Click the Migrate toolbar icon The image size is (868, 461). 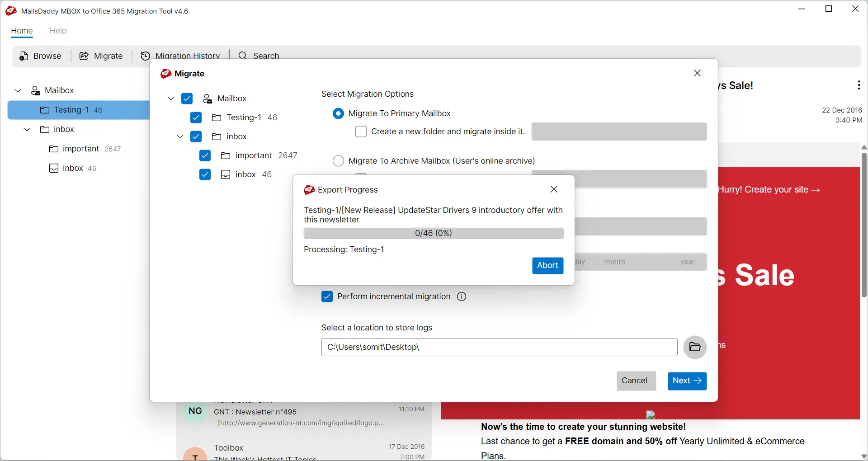click(x=84, y=56)
